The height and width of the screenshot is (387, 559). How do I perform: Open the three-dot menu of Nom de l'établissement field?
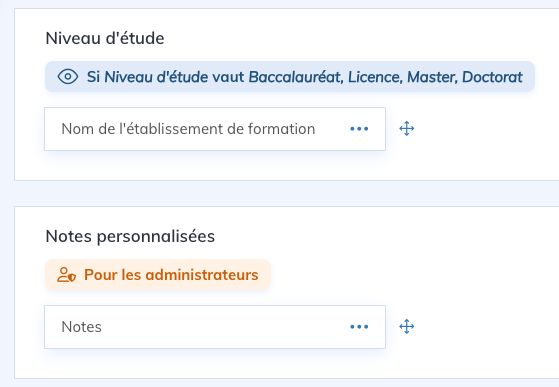tap(359, 129)
